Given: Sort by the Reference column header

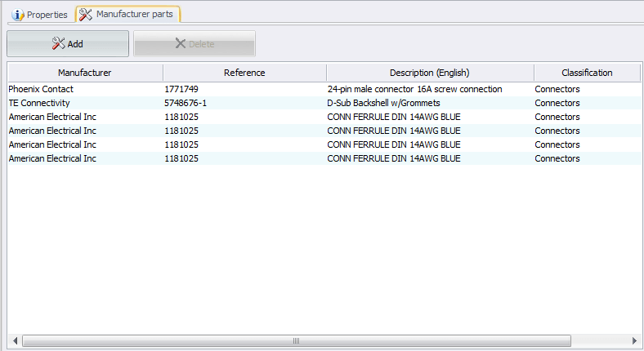Looking at the screenshot, I should 244,73.
